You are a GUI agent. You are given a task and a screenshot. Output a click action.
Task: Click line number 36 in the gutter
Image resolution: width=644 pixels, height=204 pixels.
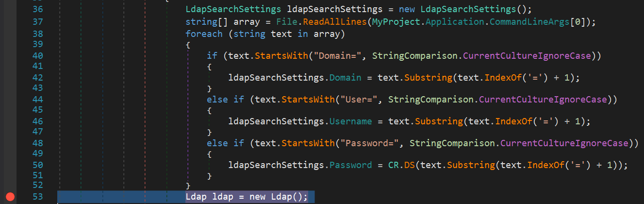click(38, 10)
